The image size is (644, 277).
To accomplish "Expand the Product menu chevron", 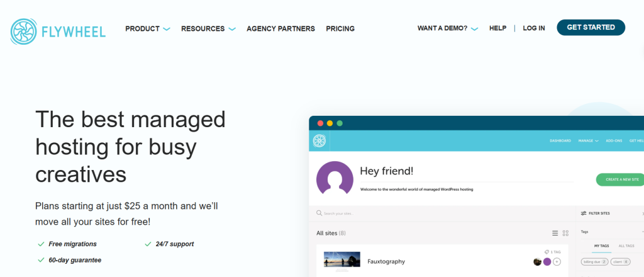I will click(x=166, y=29).
